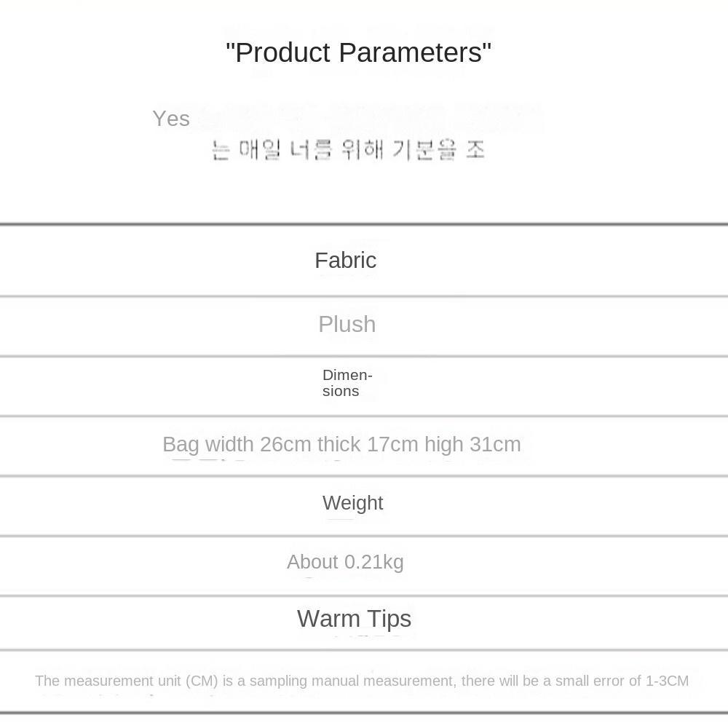Click the word "Tips" in Warm Tips
Screen dimensions: 728x728
[x=389, y=619]
